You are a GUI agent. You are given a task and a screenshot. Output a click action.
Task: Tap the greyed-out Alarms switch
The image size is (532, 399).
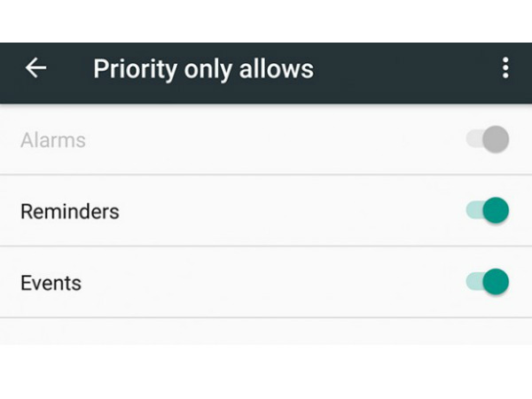click(x=489, y=139)
